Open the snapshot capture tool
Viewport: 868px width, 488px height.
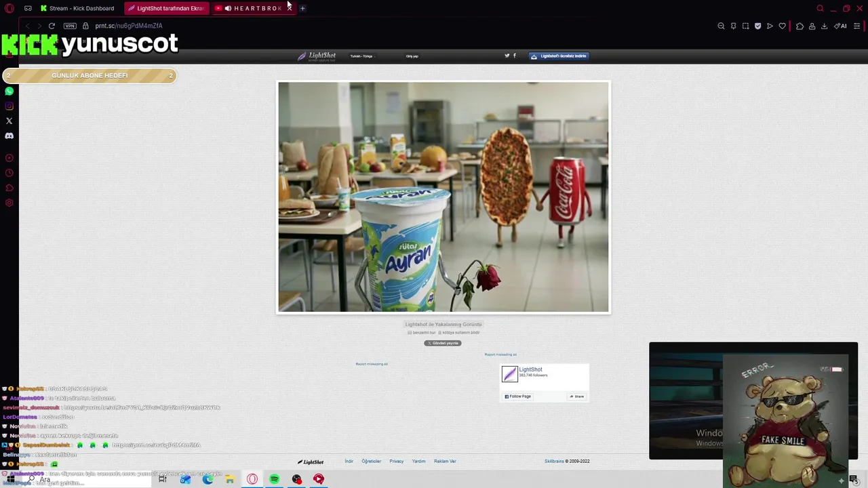tap(745, 26)
